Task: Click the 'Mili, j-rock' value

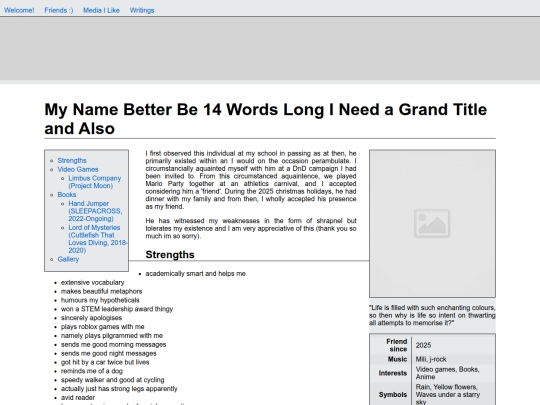Action: pyautogui.click(x=431, y=359)
